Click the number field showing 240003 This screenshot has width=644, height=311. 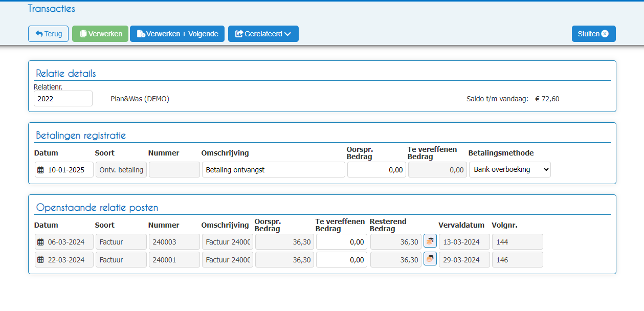[174, 242]
